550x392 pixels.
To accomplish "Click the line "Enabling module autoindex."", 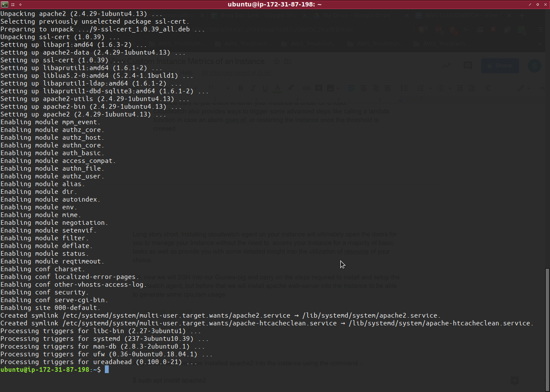I will pos(51,199).
